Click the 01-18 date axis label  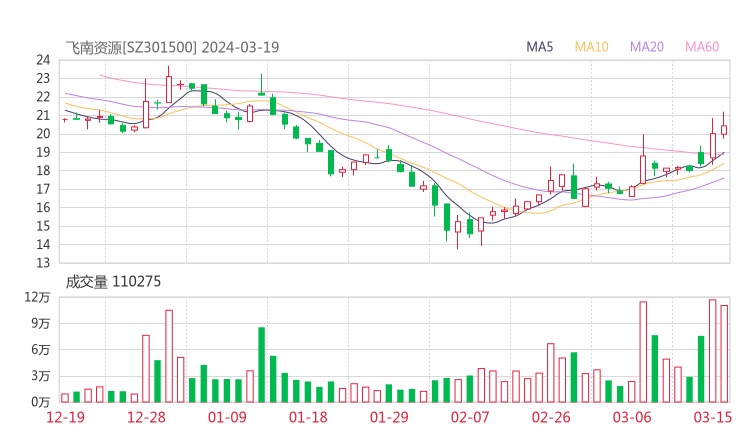(x=308, y=417)
